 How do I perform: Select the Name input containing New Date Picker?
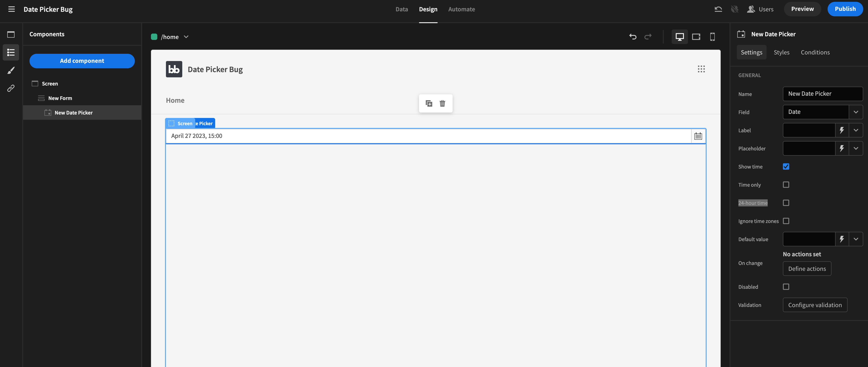(x=823, y=94)
